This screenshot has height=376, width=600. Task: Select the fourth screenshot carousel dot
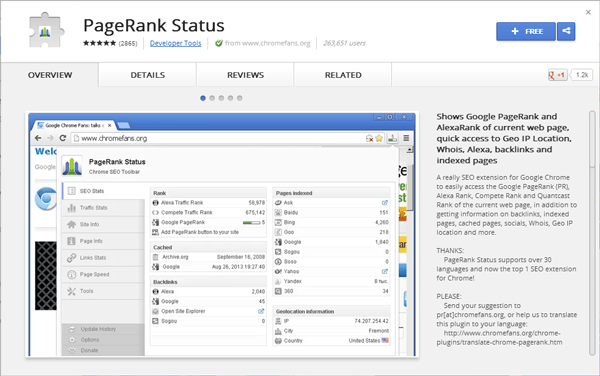point(230,98)
